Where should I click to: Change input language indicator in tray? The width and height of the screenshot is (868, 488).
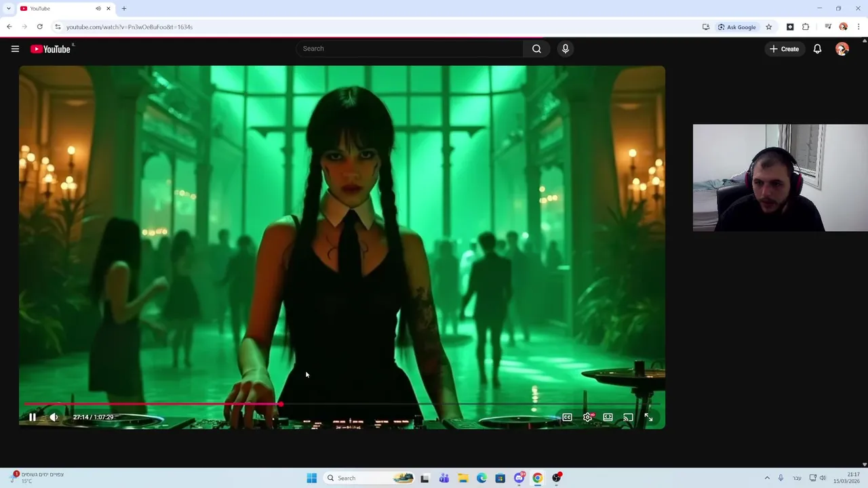[x=797, y=478]
